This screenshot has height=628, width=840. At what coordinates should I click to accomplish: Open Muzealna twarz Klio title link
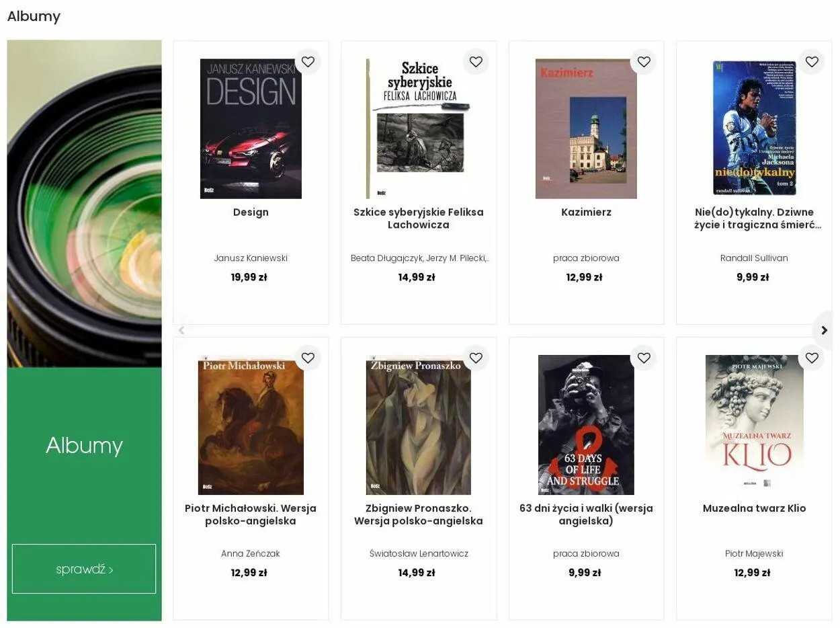754,508
